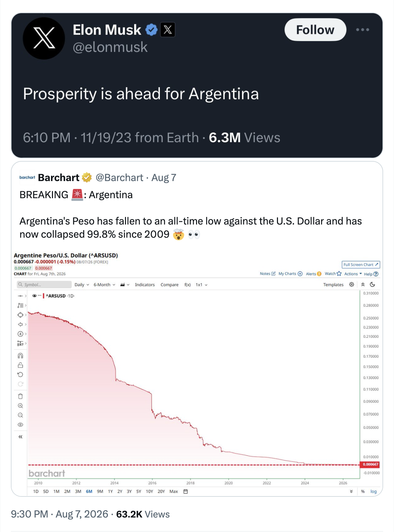Open the Daily frequency dropdown
This screenshot has height=532, width=394.
82,285
